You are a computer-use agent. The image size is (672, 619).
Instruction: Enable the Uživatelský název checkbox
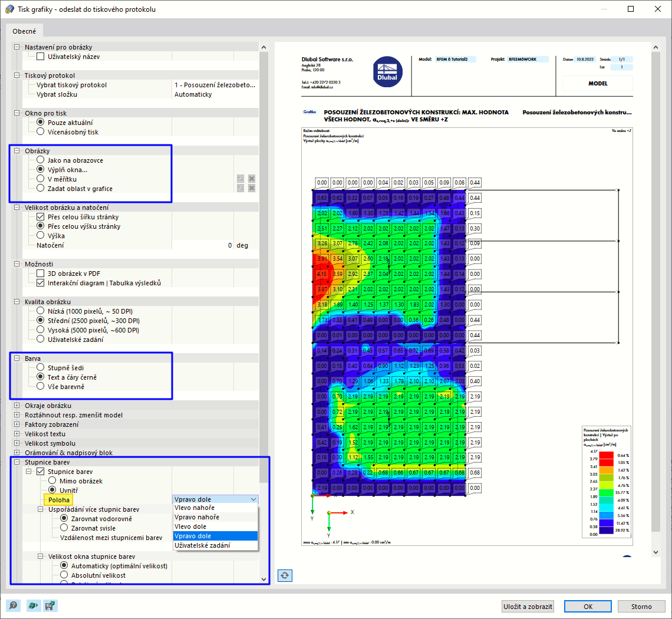(40, 56)
